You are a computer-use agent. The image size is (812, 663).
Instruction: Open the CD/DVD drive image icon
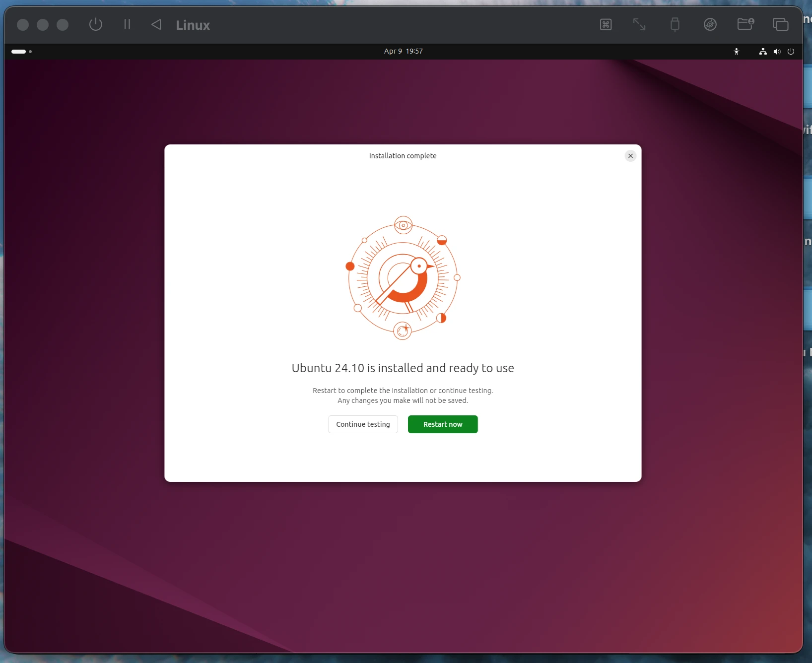(710, 24)
